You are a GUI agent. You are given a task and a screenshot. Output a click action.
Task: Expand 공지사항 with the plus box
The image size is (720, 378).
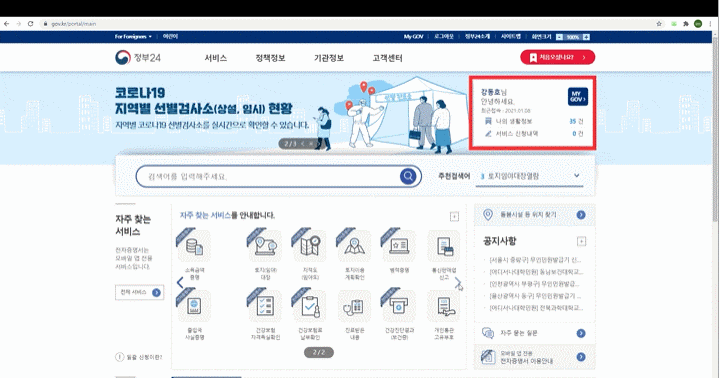[x=581, y=241]
